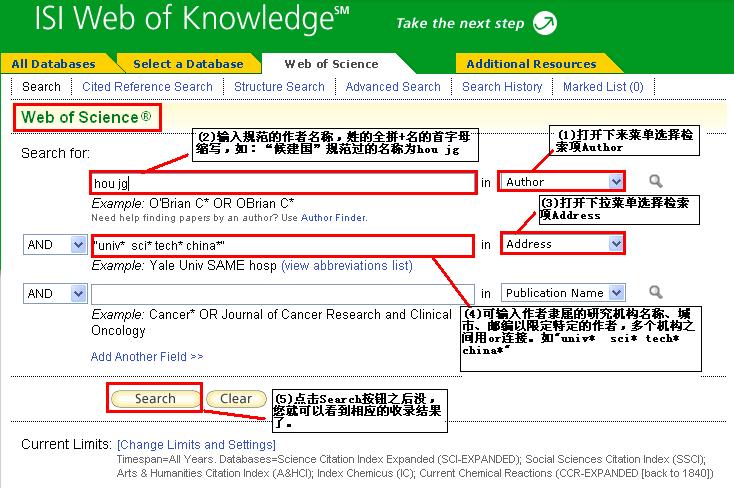Click the Search button
The width and height of the screenshot is (734, 488).
click(155, 399)
